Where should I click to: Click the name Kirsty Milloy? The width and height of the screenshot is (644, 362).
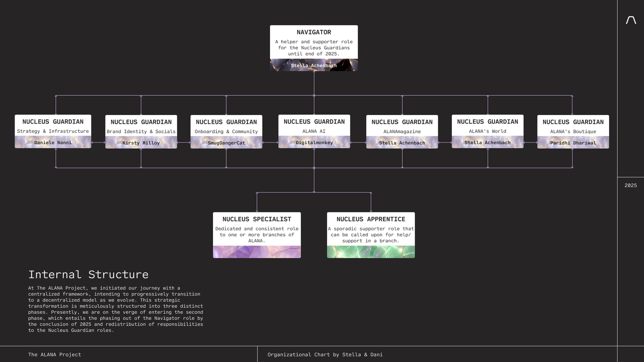(x=141, y=143)
